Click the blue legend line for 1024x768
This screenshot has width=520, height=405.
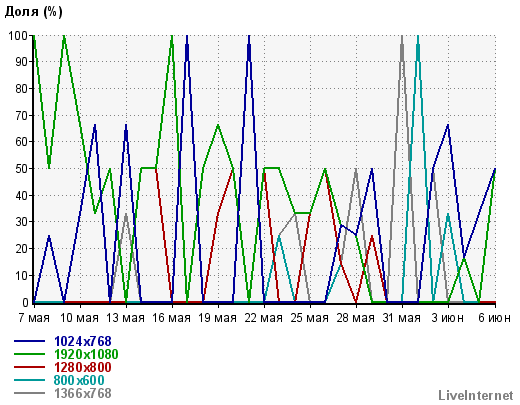pyautogui.click(x=29, y=341)
